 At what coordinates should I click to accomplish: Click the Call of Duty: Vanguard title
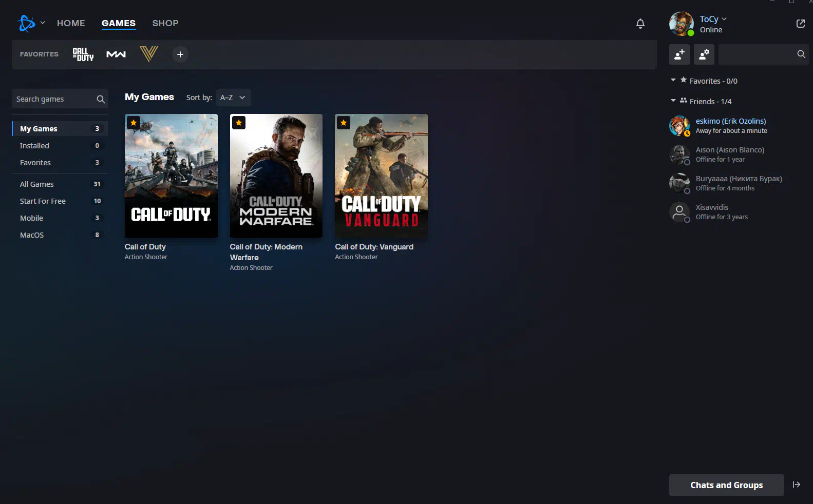374,247
